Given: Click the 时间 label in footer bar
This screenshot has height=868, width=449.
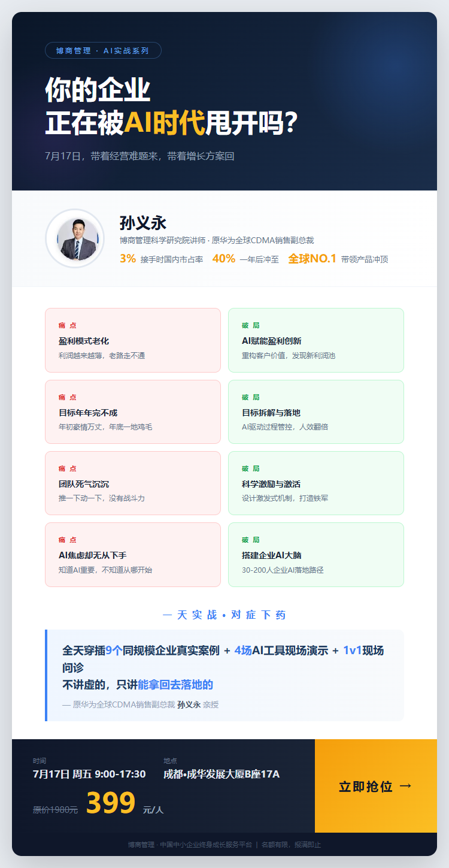Looking at the screenshot, I should (40, 761).
